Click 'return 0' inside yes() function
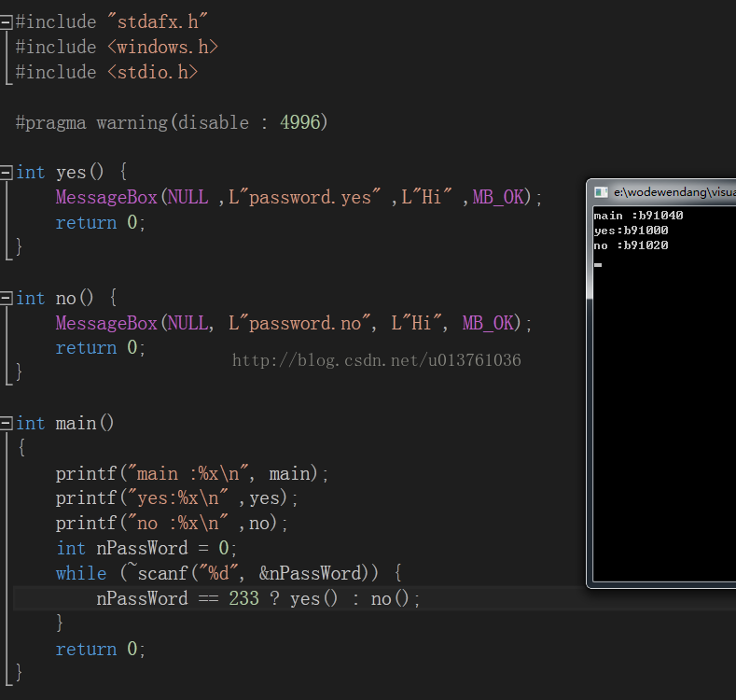Viewport: 736px width, 700px height. (x=100, y=223)
